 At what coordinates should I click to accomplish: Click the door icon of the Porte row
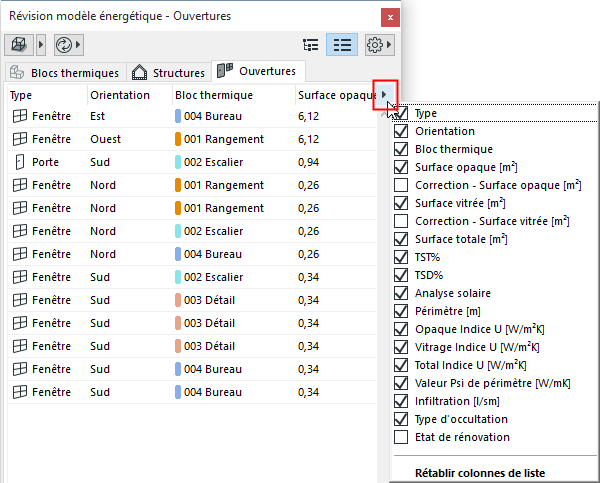coord(20,162)
